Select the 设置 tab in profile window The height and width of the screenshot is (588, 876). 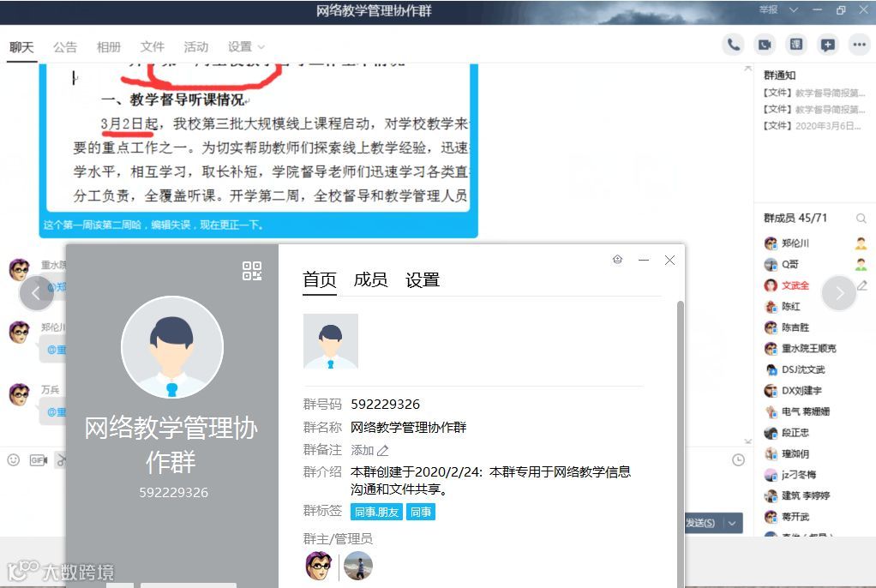tap(423, 279)
